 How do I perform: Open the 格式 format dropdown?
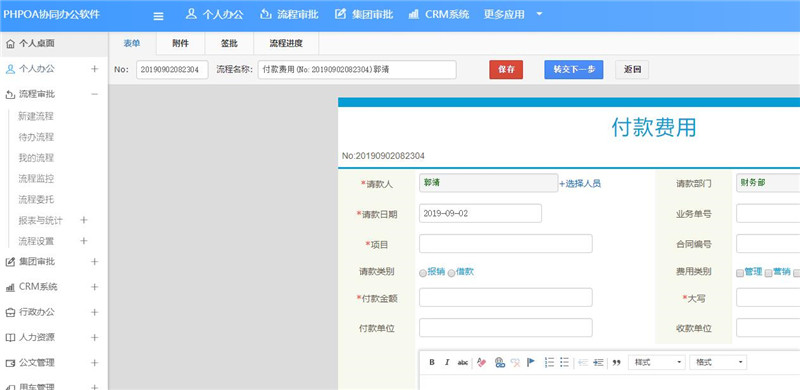point(718,362)
